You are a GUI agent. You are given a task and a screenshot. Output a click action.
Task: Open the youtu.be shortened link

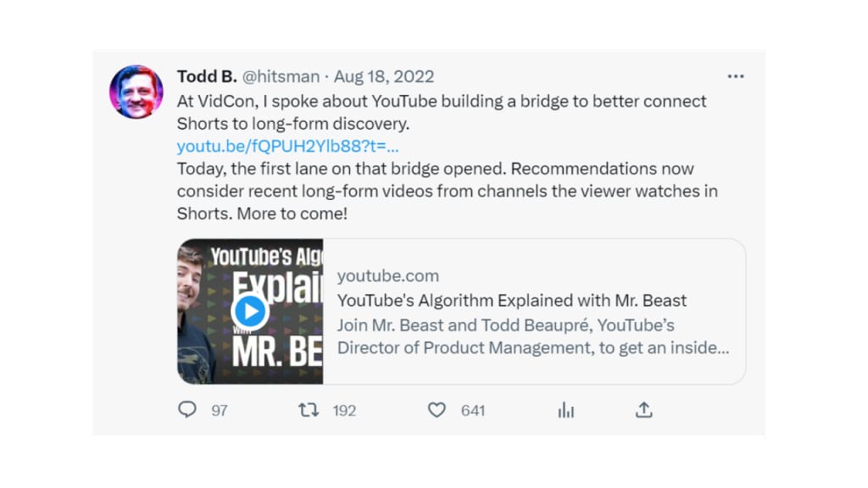coord(287,146)
